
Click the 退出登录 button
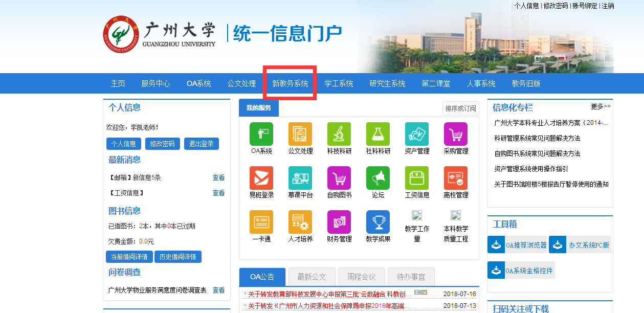pyautogui.click(x=201, y=144)
